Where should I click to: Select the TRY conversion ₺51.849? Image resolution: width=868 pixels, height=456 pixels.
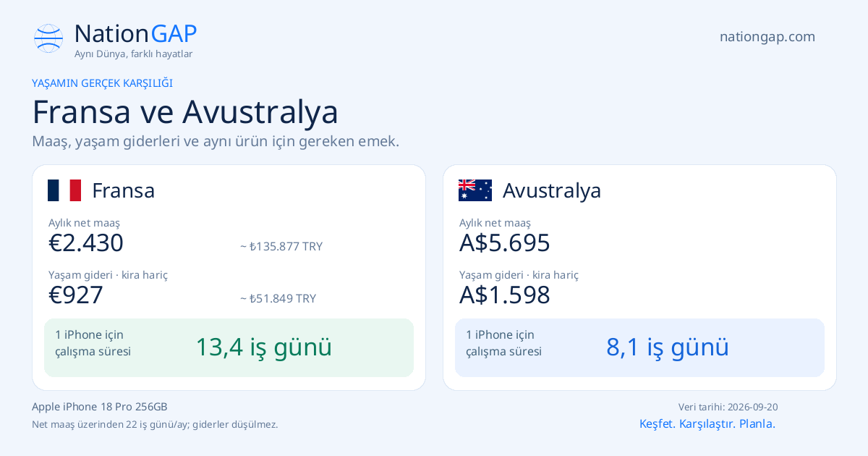pos(278,298)
